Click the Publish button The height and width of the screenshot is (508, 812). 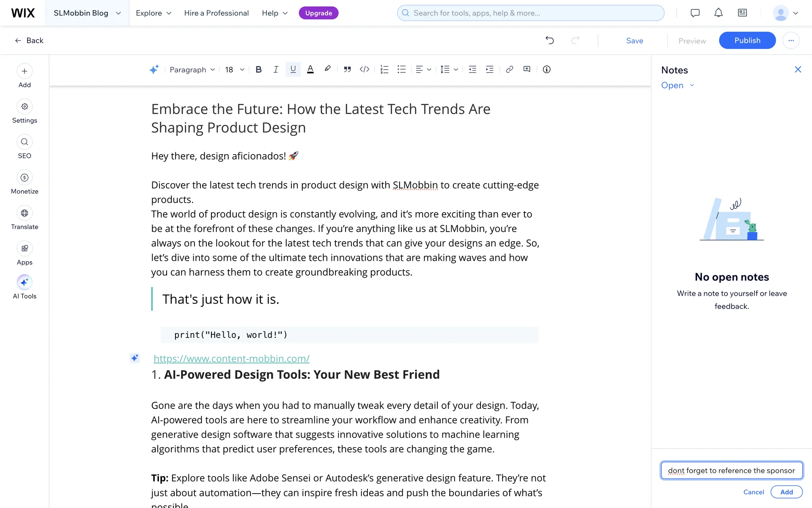(x=747, y=41)
